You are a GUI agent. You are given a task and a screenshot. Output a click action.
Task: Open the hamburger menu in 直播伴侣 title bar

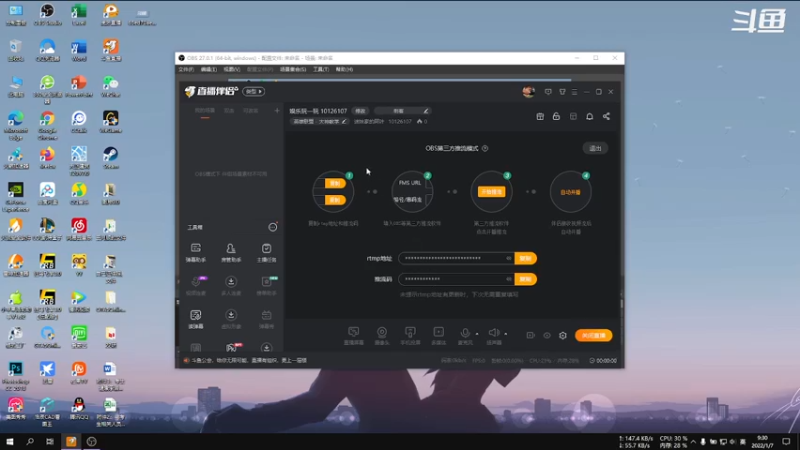[x=574, y=92]
